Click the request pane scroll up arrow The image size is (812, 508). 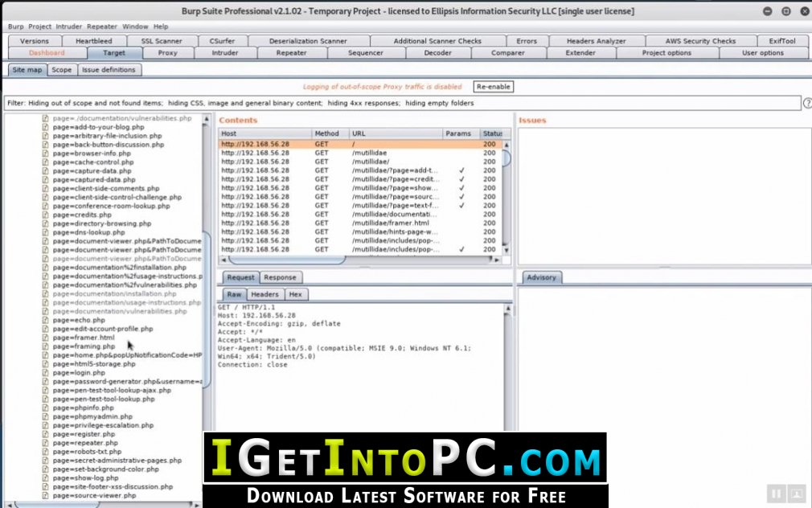pyautogui.click(x=508, y=308)
